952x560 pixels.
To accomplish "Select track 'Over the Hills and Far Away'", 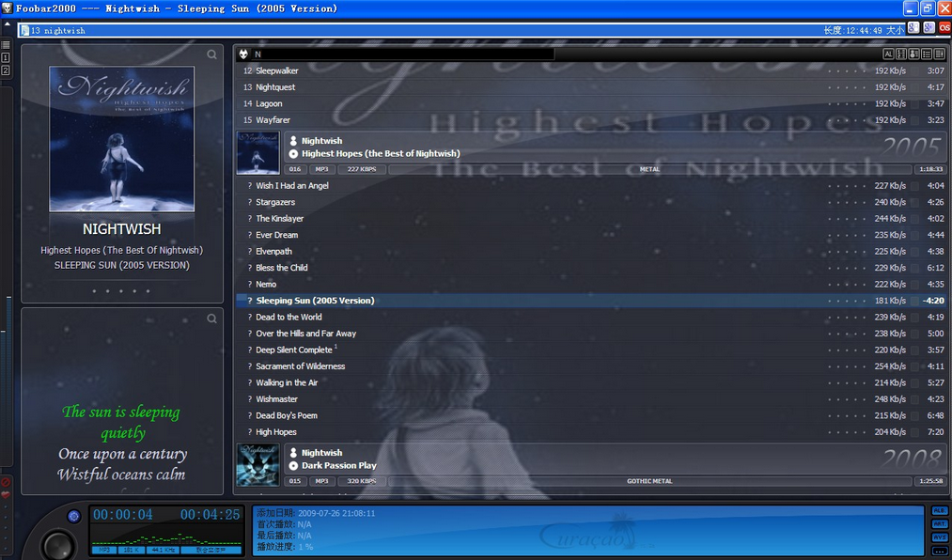I will (x=591, y=334).
